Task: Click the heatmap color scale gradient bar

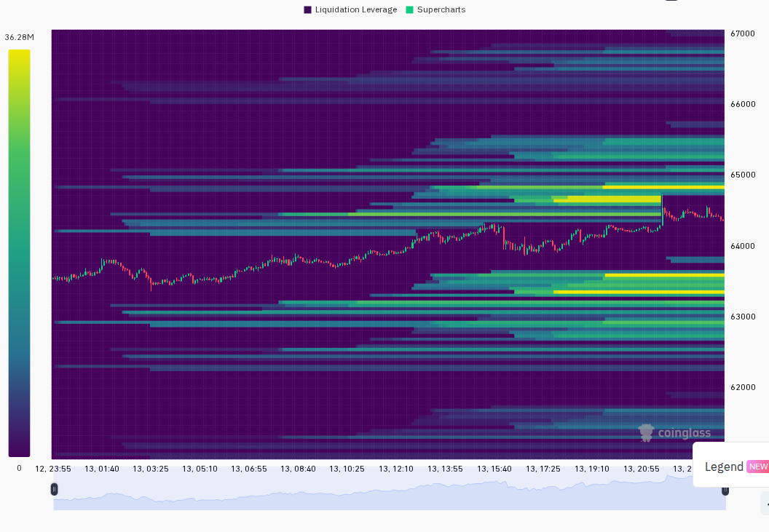Action: click(x=19, y=253)
